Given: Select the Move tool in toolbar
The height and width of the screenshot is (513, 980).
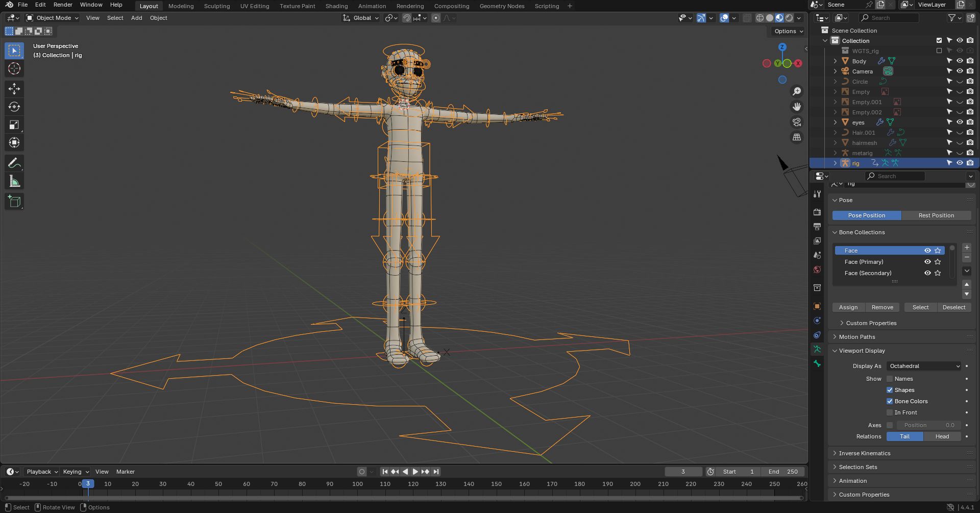Looking at the screenshot, I should click(14, 89).
